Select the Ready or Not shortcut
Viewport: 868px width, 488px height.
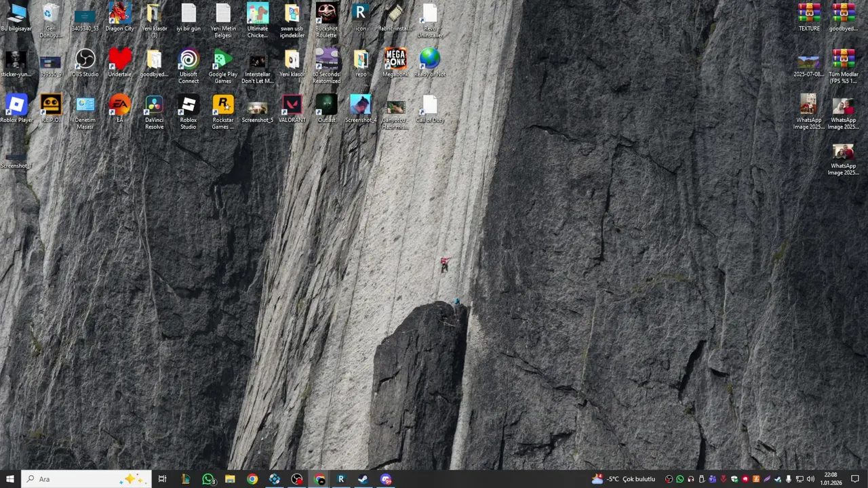[x=430, y=63]
